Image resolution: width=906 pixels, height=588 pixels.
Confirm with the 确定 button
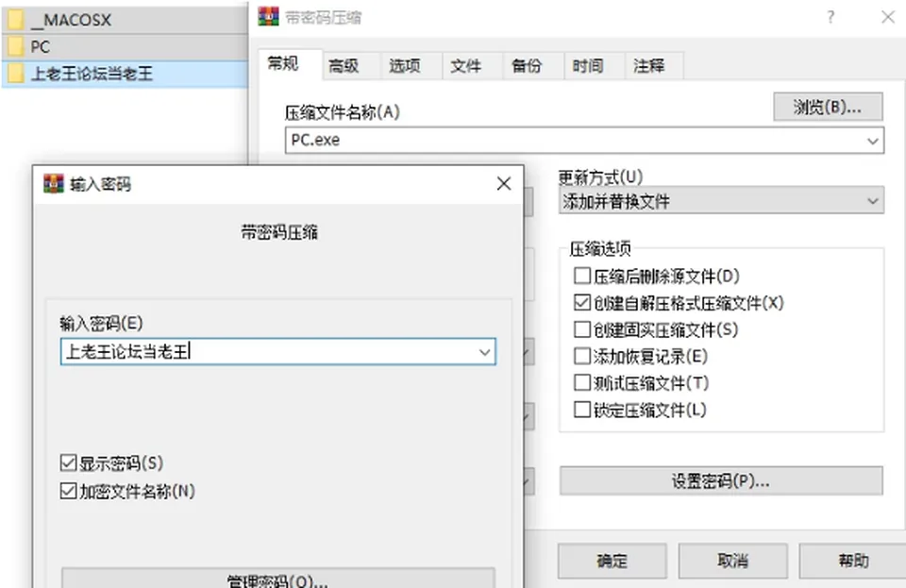612,561
